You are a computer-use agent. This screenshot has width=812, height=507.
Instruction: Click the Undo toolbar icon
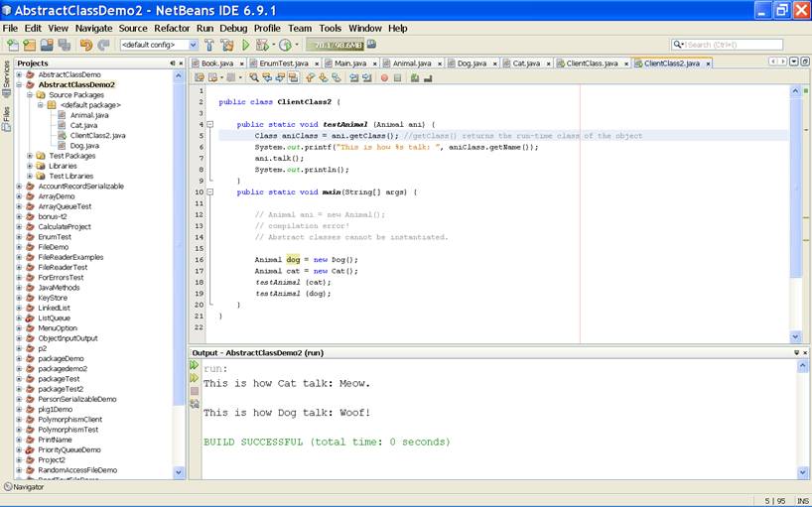(86, 45)
